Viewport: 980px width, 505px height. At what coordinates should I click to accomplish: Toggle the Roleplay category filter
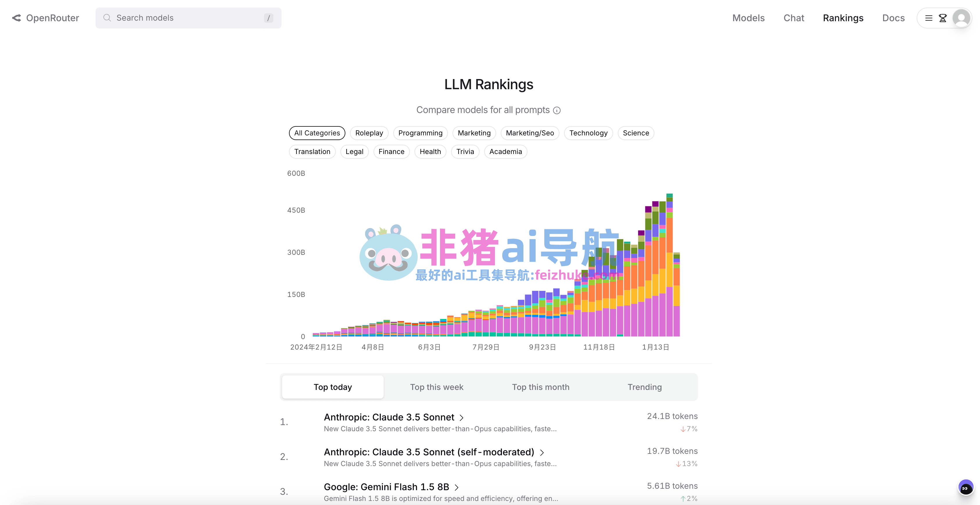pyautogui.click(x=369, y=133)
